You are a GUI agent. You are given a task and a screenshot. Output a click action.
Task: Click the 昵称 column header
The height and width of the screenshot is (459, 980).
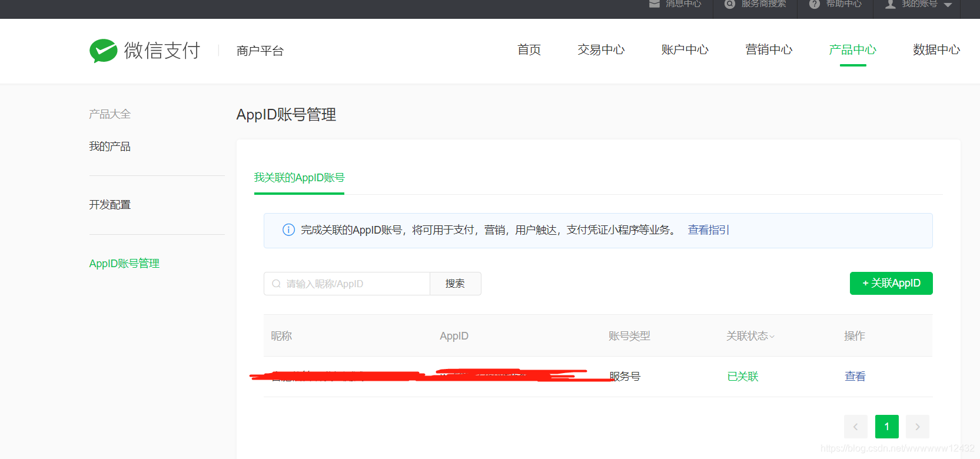tap(281, 336)
